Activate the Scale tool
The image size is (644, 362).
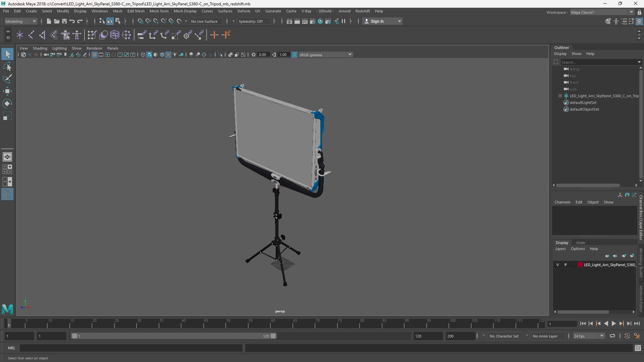[x=7, y=116]
